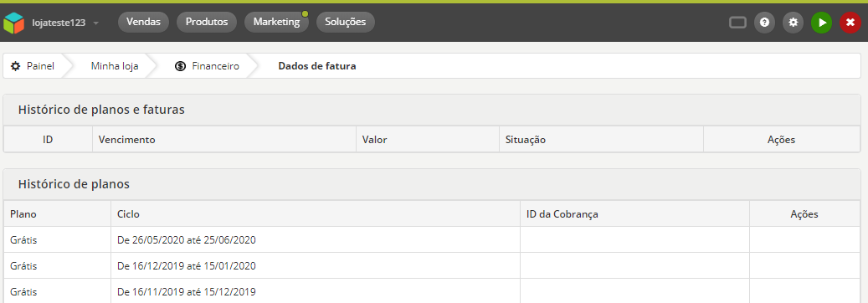Viewport: 868px width, 303px height.
Task: Expand the lojateste123 store dropdown arrow
Action: pos(96,23)
